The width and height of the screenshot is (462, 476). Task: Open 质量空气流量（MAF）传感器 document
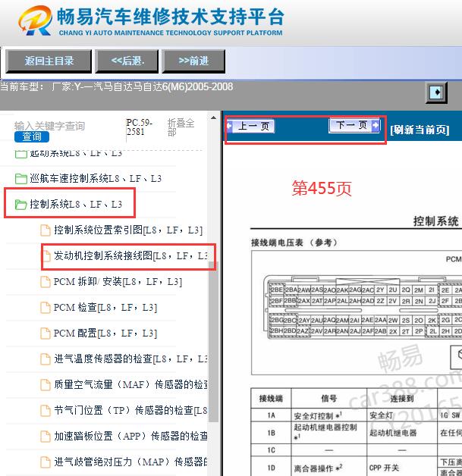[130, 385]
